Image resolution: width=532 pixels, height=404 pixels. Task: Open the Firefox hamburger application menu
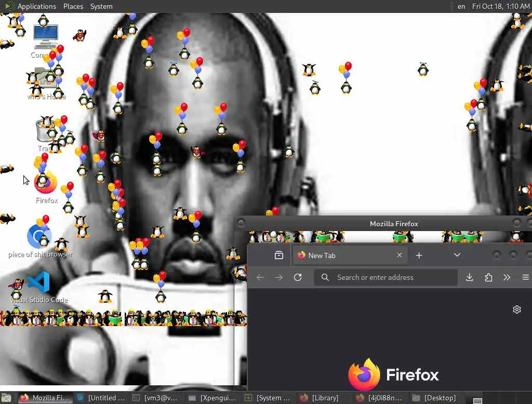pyautogui.click(x=526, y=277)
